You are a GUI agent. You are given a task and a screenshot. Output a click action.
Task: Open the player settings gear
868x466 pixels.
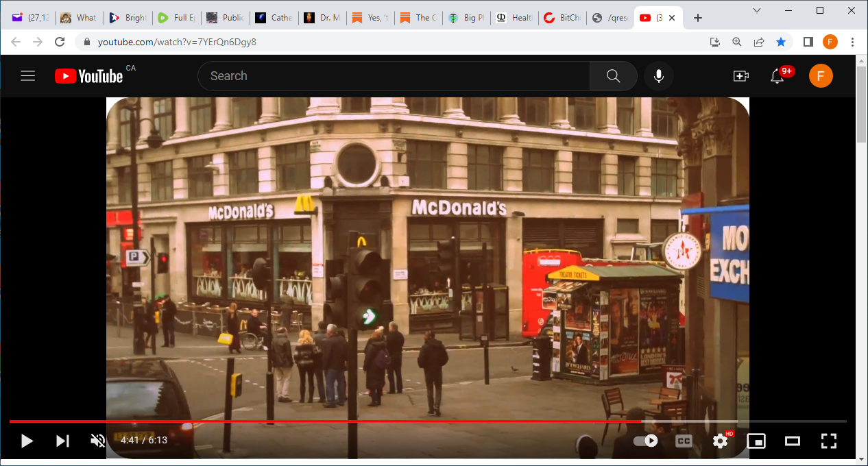tap(720, 441)
